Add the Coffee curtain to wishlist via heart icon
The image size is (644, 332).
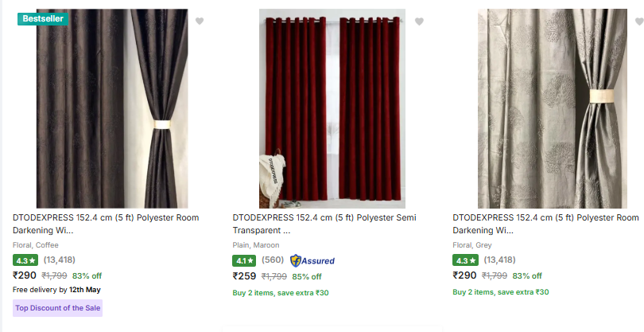(200, 21)
